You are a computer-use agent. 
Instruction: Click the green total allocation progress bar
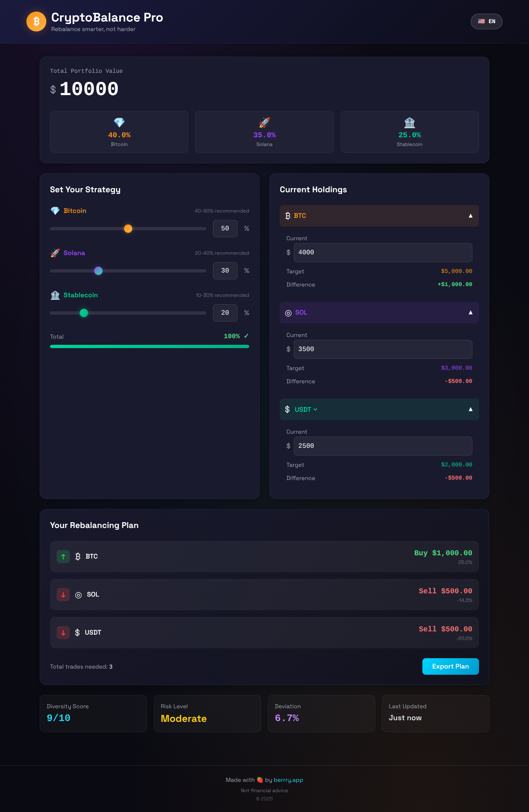coord(150,346)
